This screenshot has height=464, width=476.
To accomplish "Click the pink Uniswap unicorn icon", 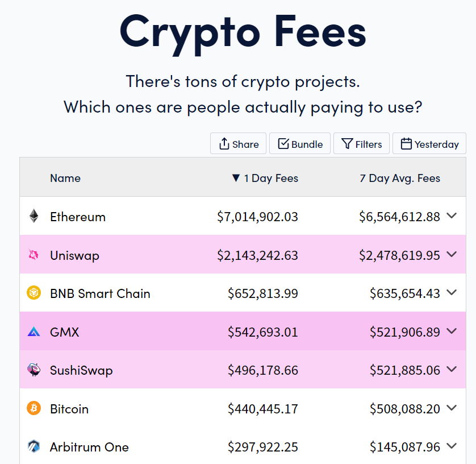I will [34, 254].
